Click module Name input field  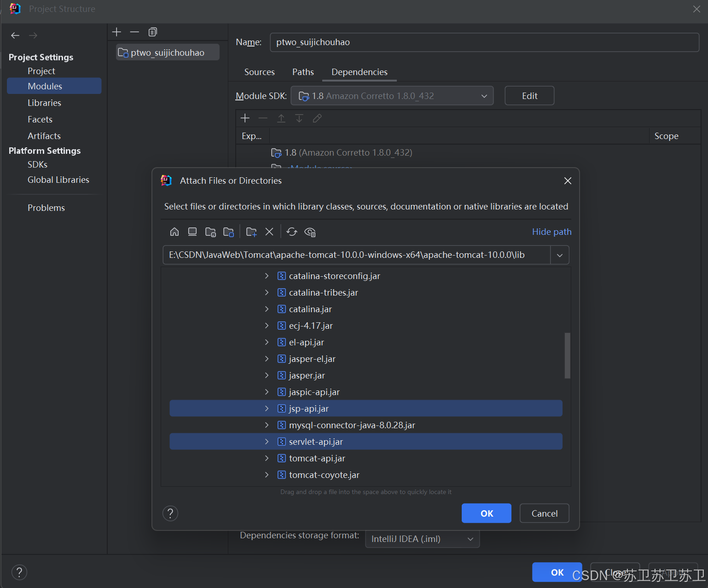click(x=485, y=42)
